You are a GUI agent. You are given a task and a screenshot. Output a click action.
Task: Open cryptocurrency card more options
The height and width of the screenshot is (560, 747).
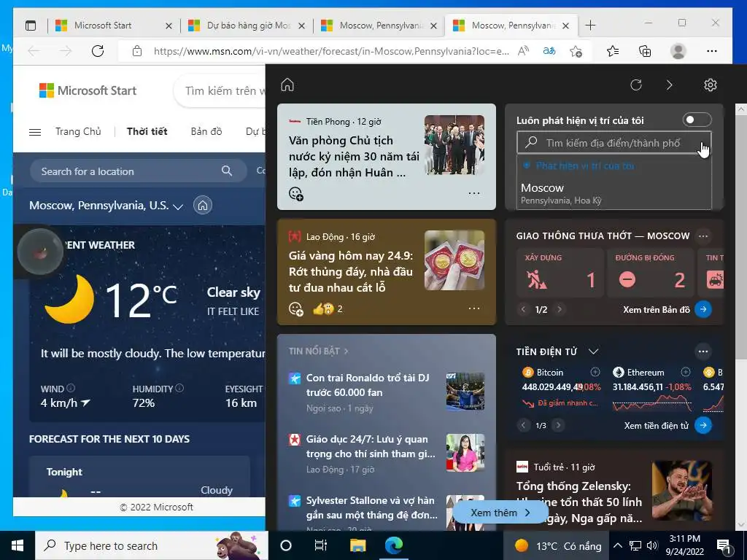click(703, 351)
